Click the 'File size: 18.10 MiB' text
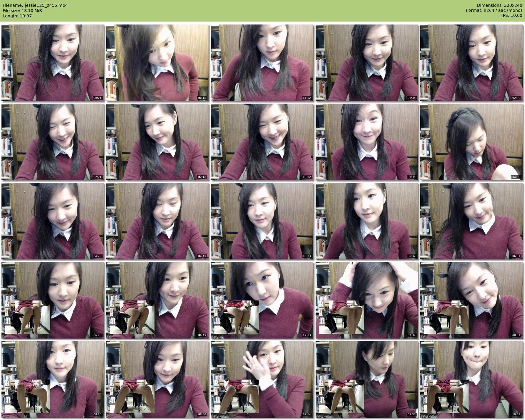This screenshot has height=420, width=525. point(22,11)
